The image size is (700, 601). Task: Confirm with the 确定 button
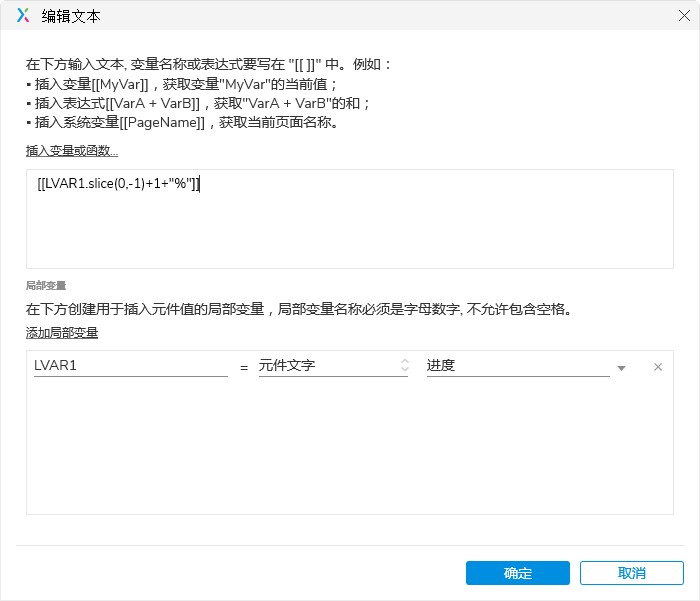click(x=517, y=573)
